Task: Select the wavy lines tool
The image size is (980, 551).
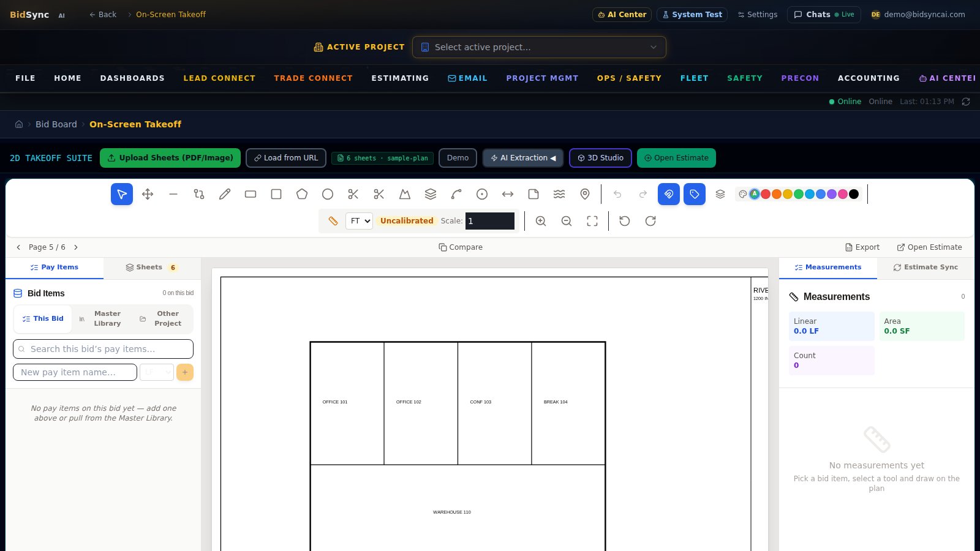Action: click(x=559, y=194)
